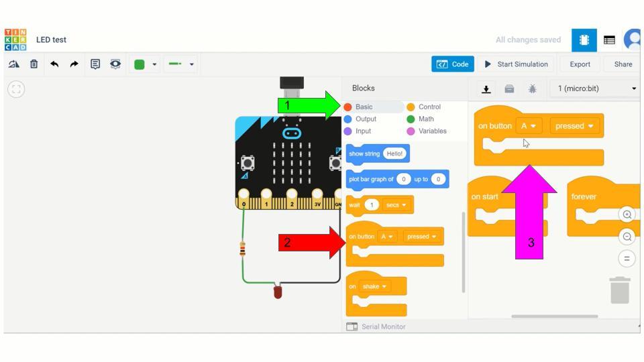Zoom out the code workspace
Screen dimensions: 644x362
pyautogui.click(x=627, y=237)
